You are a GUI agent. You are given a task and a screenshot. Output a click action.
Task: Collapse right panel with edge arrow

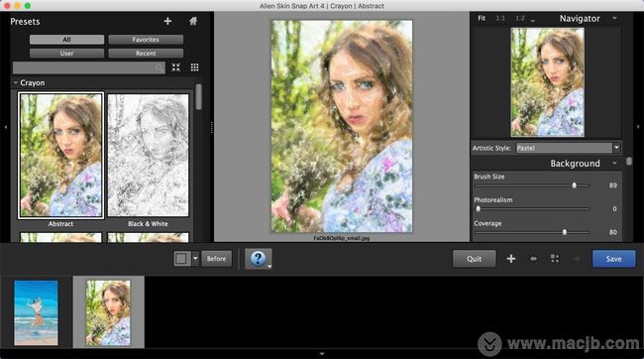point(638,127)
